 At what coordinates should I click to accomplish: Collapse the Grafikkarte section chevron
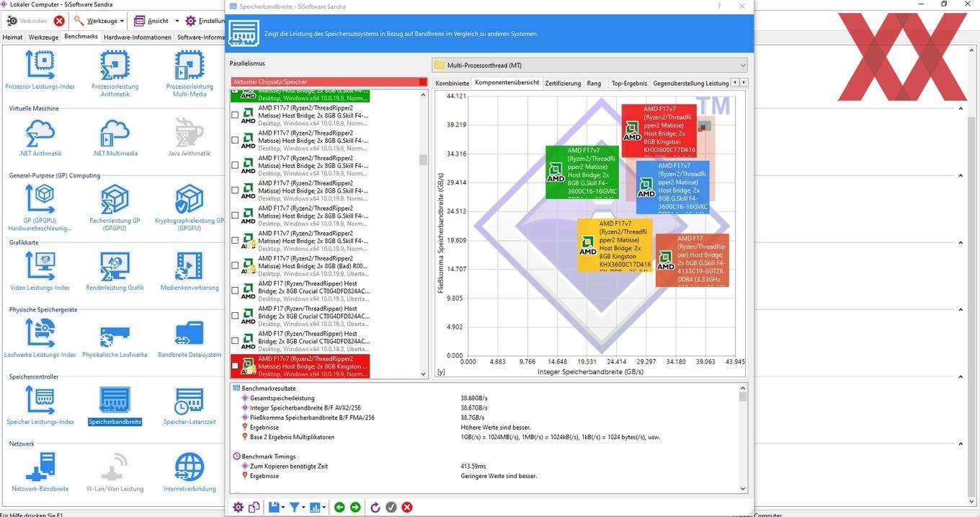pyautogui.click(x=961, y=243)
